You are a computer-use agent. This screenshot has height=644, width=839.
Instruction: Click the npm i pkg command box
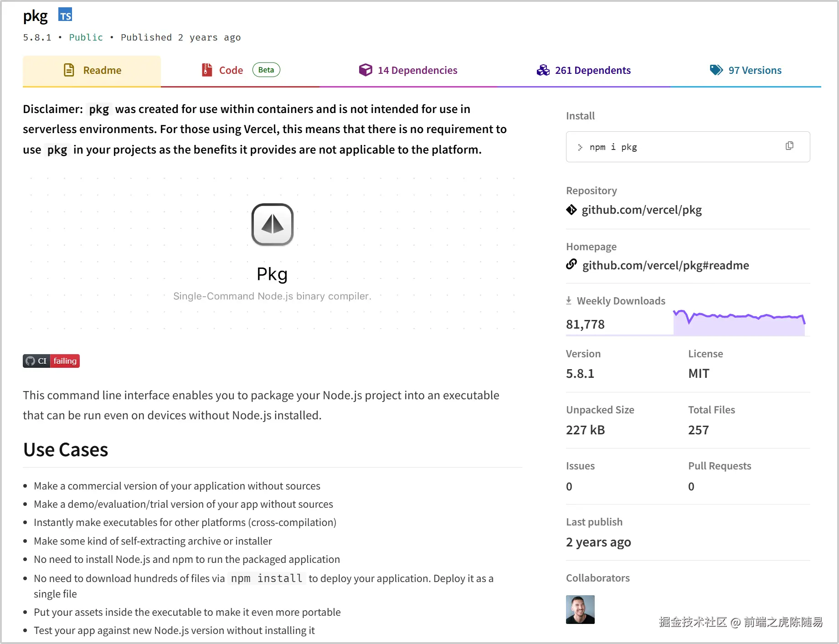click(x=674, y=147)
